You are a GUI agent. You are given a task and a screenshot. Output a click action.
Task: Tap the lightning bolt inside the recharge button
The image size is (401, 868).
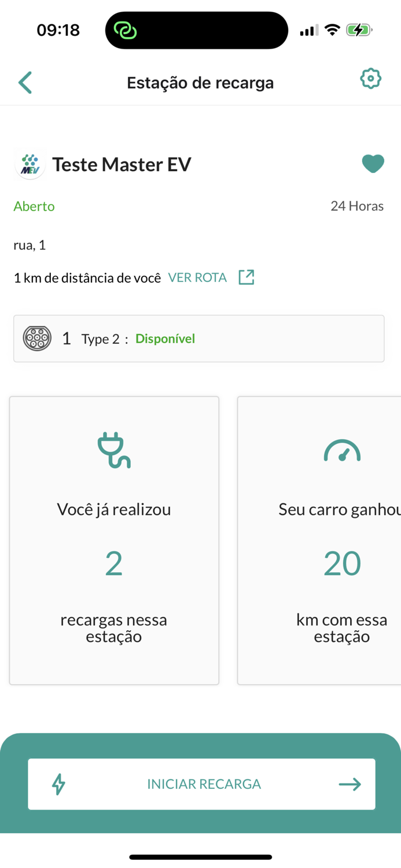57,784
